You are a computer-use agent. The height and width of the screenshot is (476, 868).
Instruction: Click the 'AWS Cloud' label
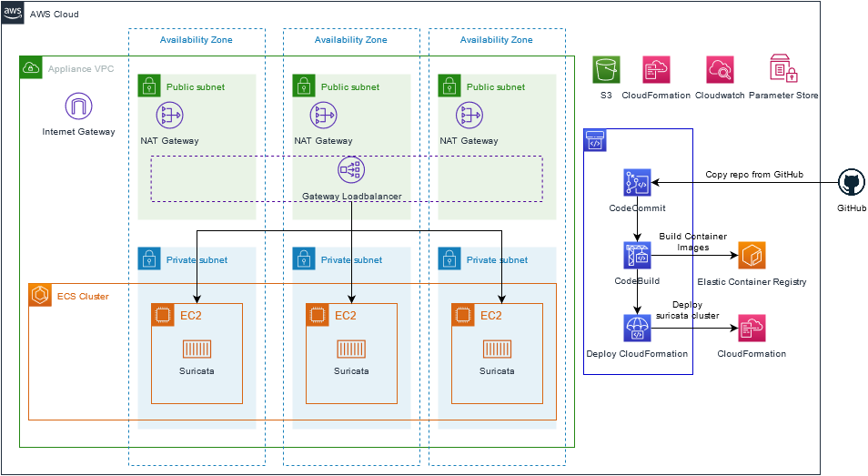click(x=55, y=15)
